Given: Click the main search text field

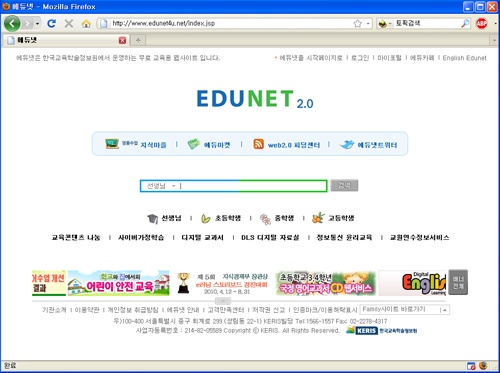Looking at the screenshot, I should point(253,186).
